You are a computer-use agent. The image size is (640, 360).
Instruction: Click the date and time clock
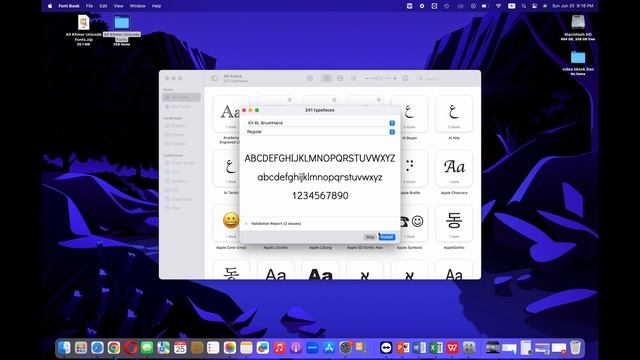pyautogui.click(x=573, y=6)
